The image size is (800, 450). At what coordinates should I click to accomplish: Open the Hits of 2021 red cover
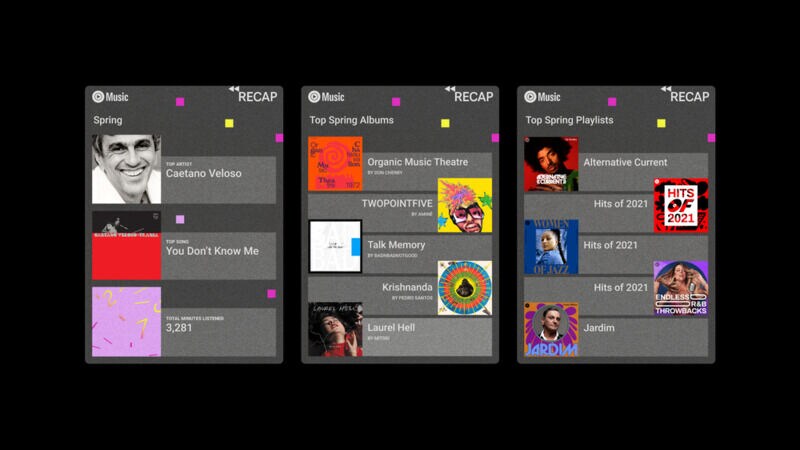(681, 205)
